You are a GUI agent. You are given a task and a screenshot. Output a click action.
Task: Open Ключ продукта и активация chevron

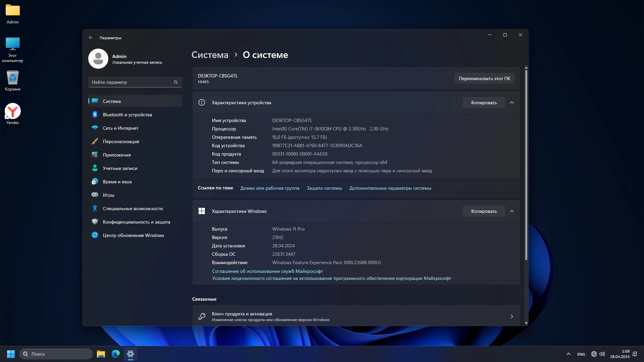(x=512, y=316)
